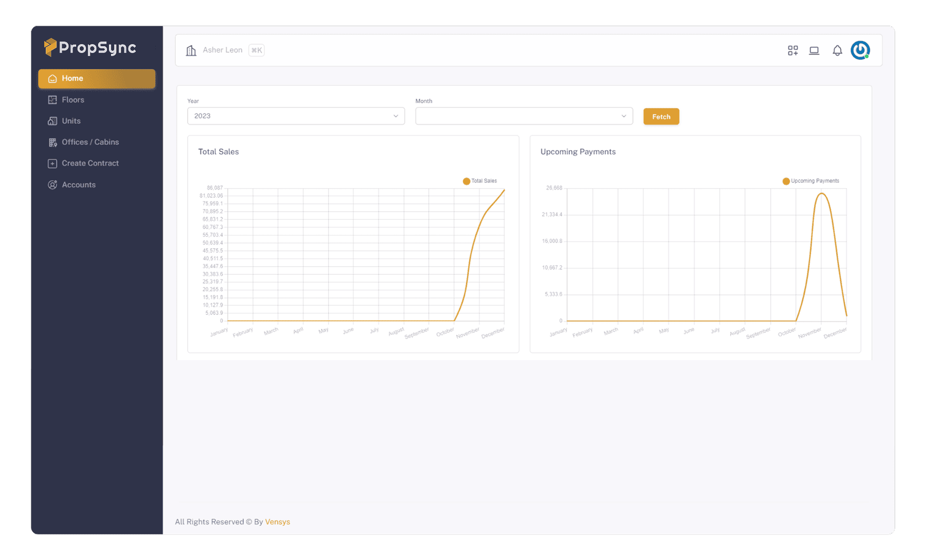The width and height of the screenshot is (926, 560).
Task: Click the 86,087 axis value
Action: click(215, 188)
